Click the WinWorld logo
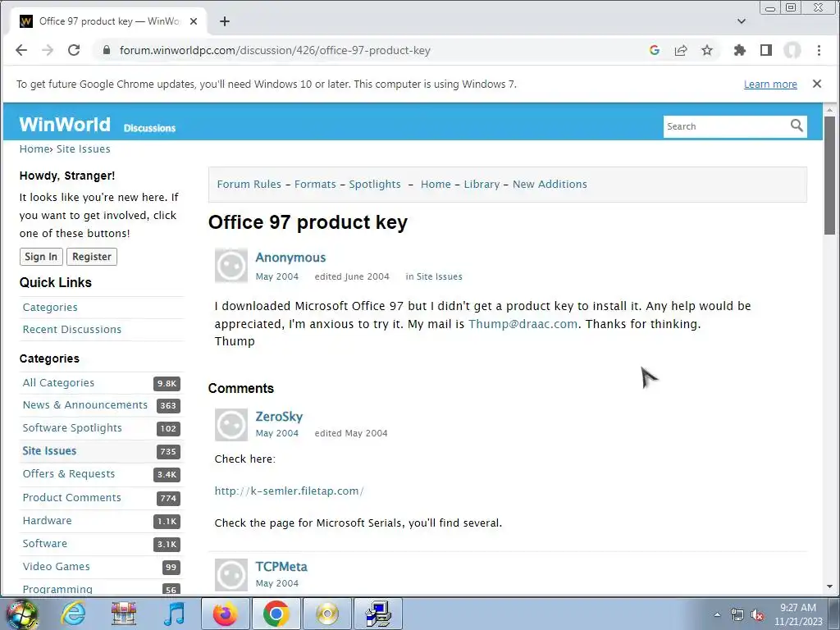This screenshot has width=840, height=630. click(65, 125)
